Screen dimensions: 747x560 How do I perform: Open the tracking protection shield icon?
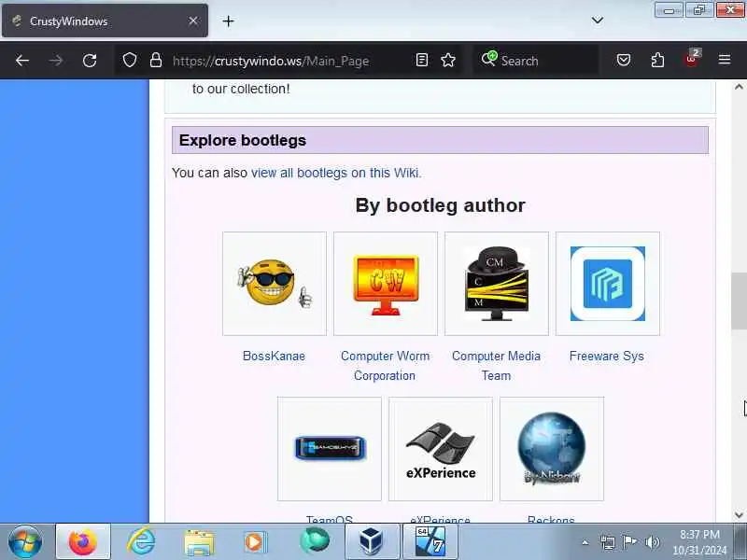(130, 60)
